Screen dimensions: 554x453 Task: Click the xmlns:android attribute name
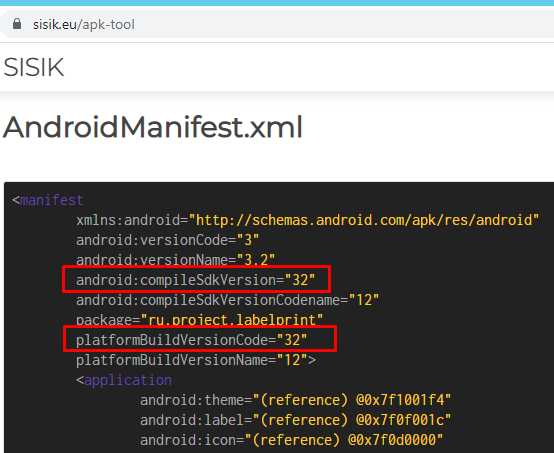pos(128,220)
